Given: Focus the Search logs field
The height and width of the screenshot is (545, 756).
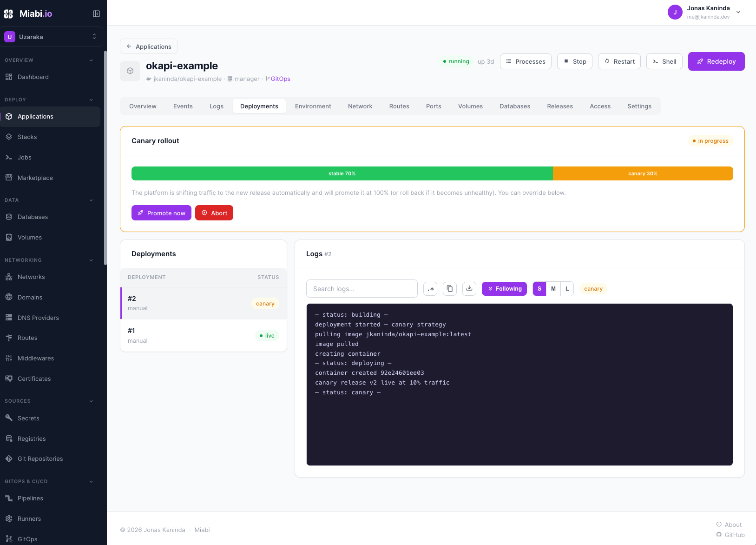Looking at the screenshot, I should pyautogui.click(x=362, y=289).
